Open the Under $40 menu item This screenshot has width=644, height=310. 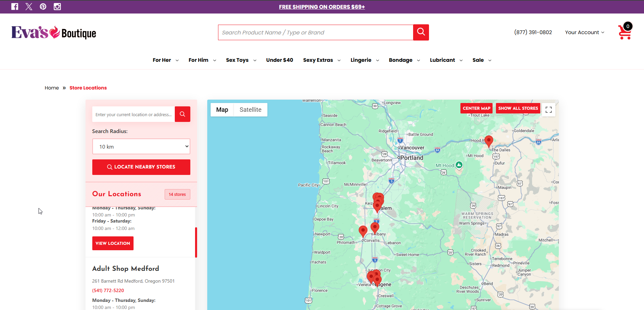coord(280,60)
